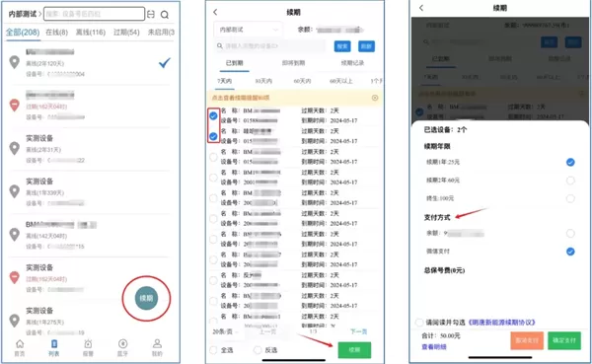
Task: Switch to the 续期记录 tab
Action: 352,63
